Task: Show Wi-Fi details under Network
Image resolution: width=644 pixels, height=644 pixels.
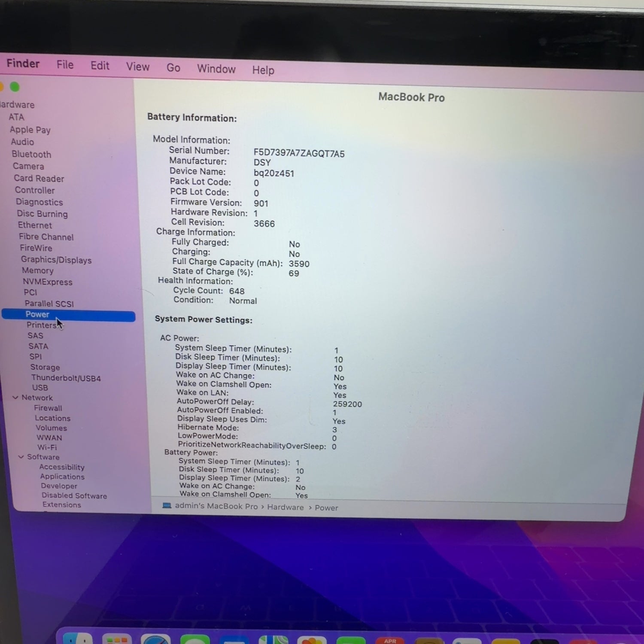Action: (x=47, y=447)
